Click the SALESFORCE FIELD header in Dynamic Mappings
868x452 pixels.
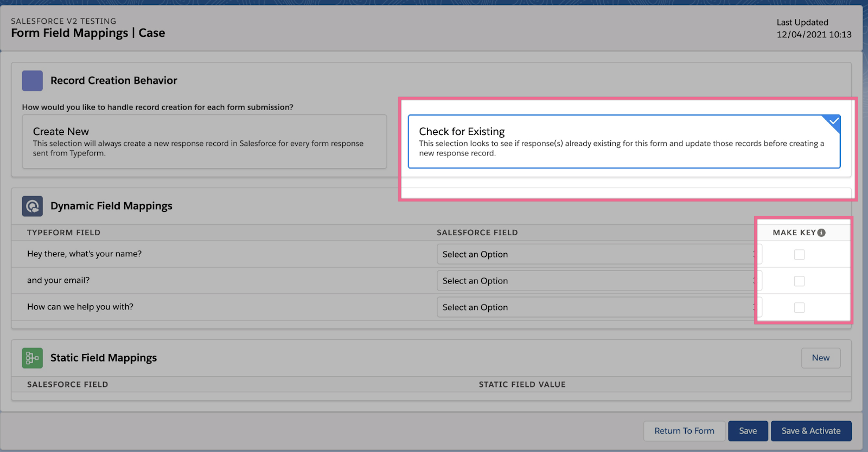pos(477,233)
